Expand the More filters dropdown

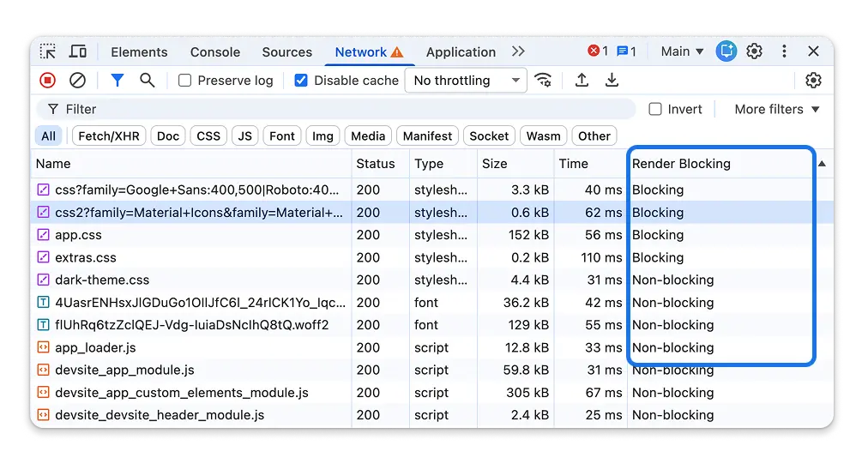click(x=777, y=110)
